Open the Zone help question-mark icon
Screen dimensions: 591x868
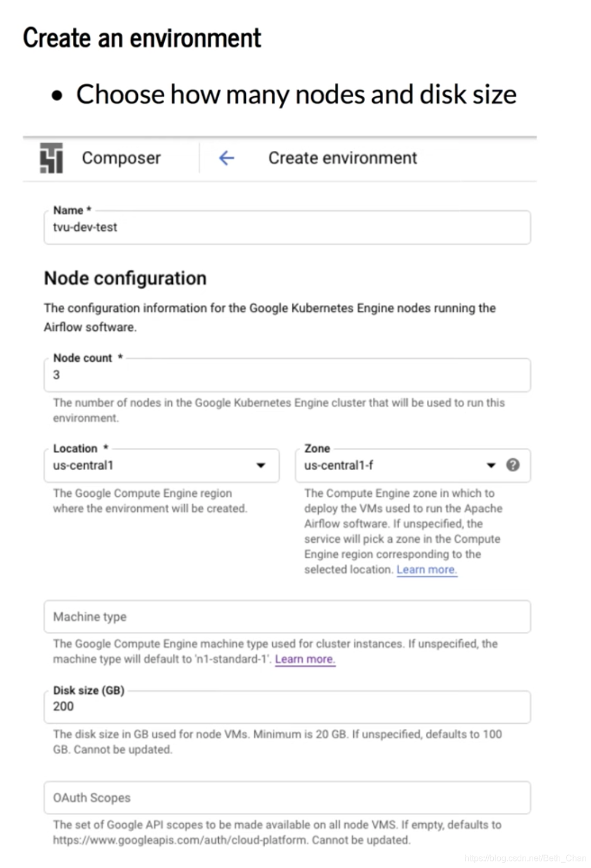(513, 465)
